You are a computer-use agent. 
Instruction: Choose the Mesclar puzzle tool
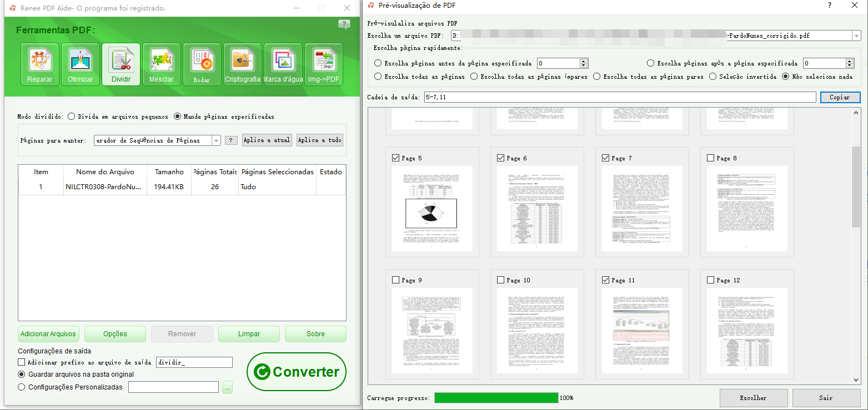click(x=162, y=64)
